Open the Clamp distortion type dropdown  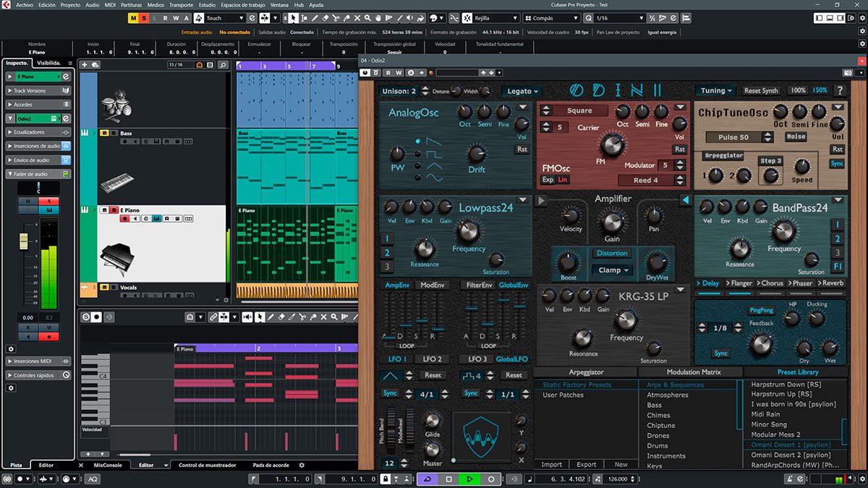pyautogui.click(x=613, y=270)
